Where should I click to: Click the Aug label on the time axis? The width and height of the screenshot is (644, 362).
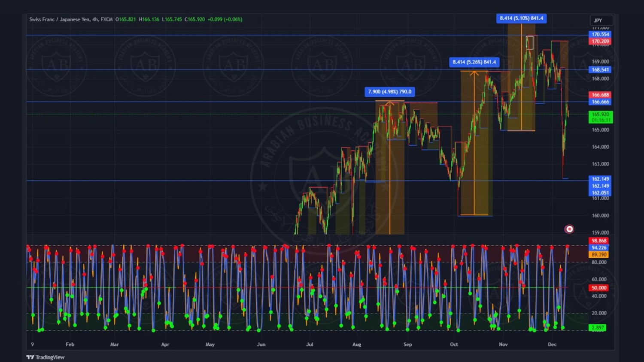click(x=357, y=344)
